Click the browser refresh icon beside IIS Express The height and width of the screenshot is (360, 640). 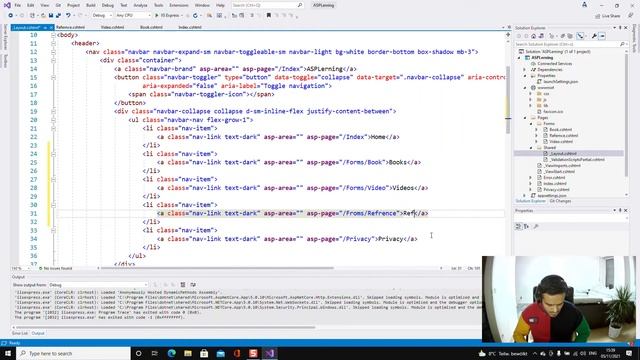point(196,16)
